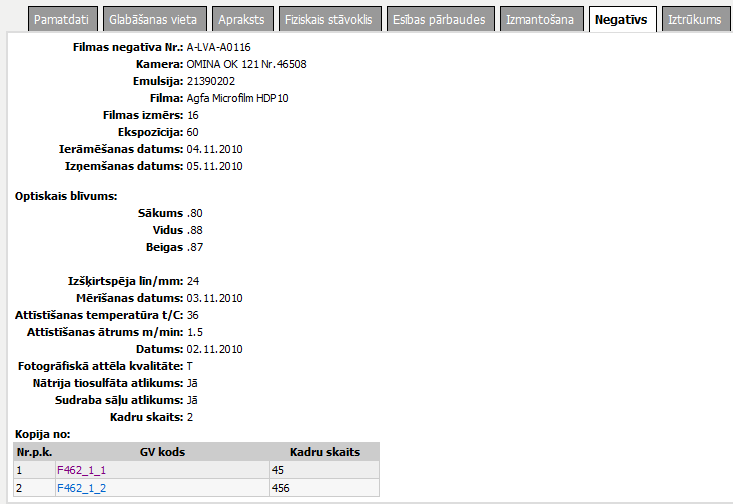Open the Esības pārbaudes tab
The height and width of the screenshot is (504, 733).
(x=439, y=19)
